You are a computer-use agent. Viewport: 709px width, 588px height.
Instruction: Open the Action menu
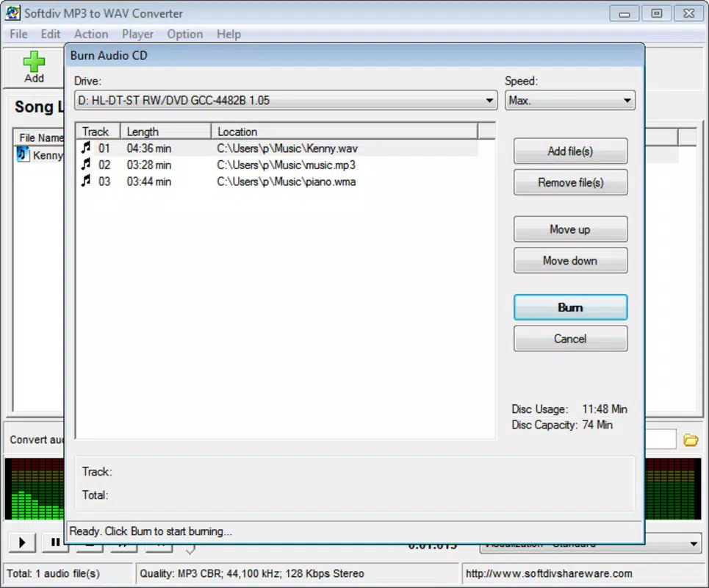tap(91, 35)
